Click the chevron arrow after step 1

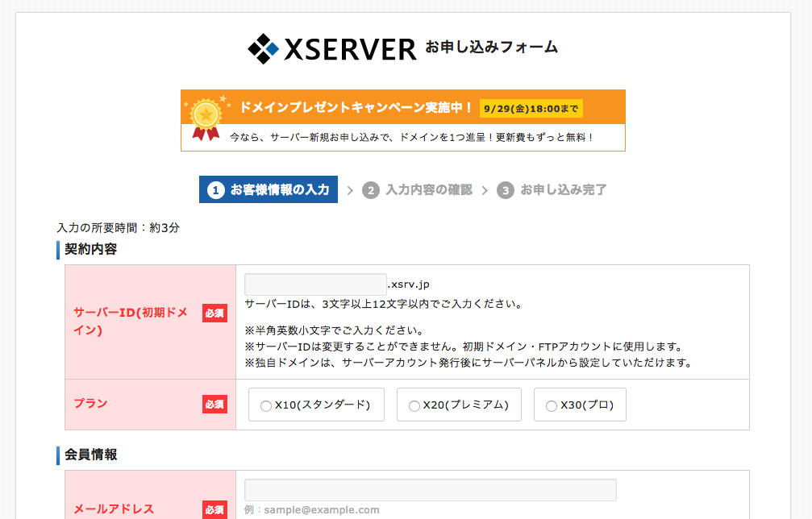[350, 190]
